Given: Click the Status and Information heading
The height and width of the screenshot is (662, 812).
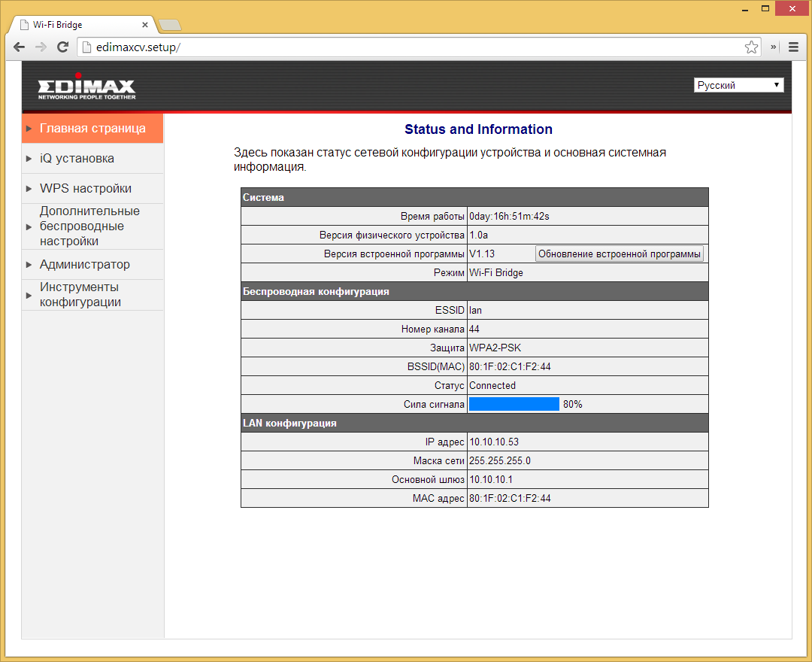Looking at the screenshot, I should coord(478,129).
